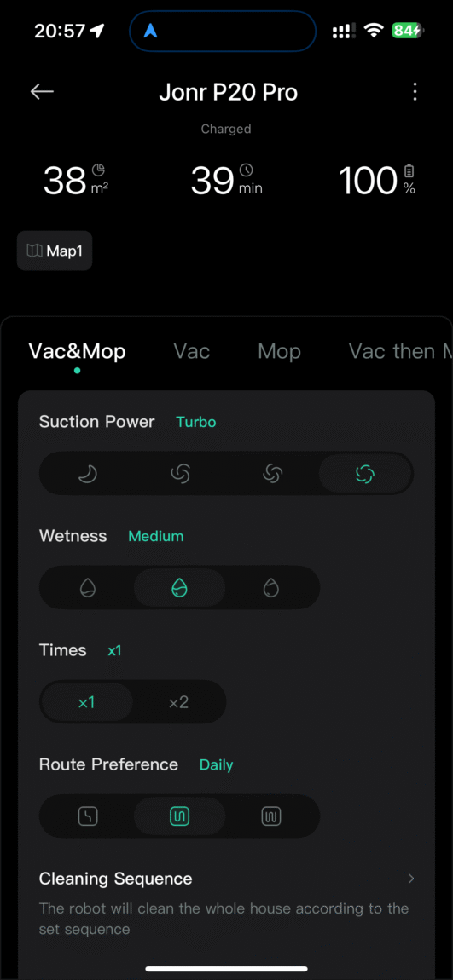Set cleaning times to ×2
Screen dimensions: 453x980
pyautogui.click(x=178, y=702)
